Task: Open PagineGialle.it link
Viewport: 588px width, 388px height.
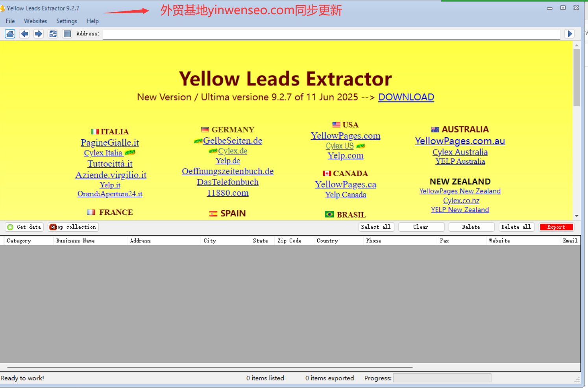Action: point(110,142)
